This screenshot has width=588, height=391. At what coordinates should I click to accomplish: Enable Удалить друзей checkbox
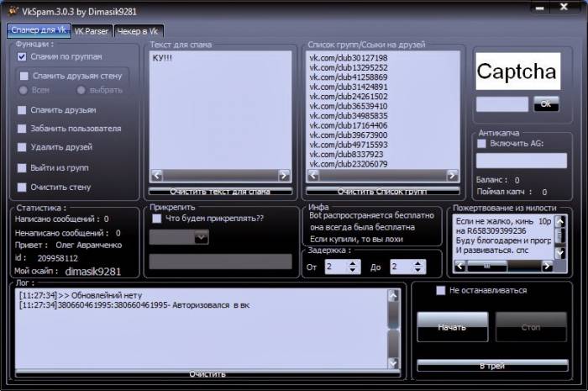tap(22, 147)
